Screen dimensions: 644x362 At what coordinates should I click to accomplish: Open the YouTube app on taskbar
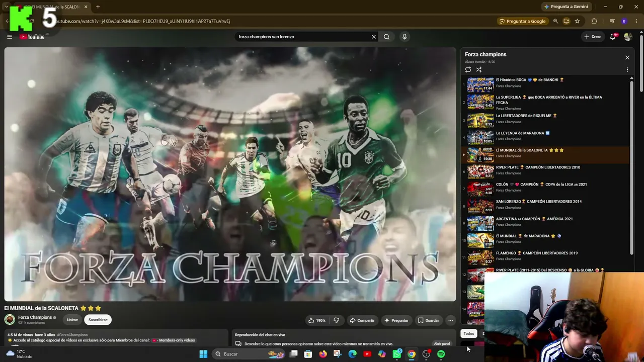coord(367,354)
